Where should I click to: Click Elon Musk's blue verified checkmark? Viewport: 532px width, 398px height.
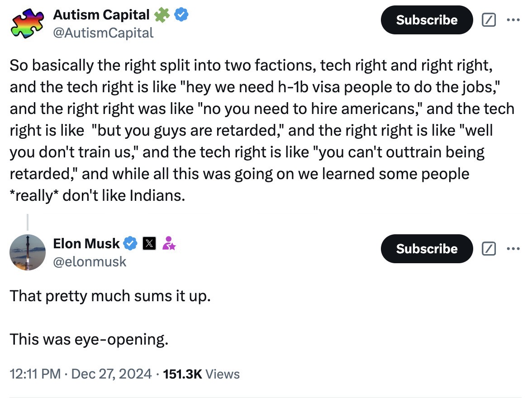tap(131, 243)
